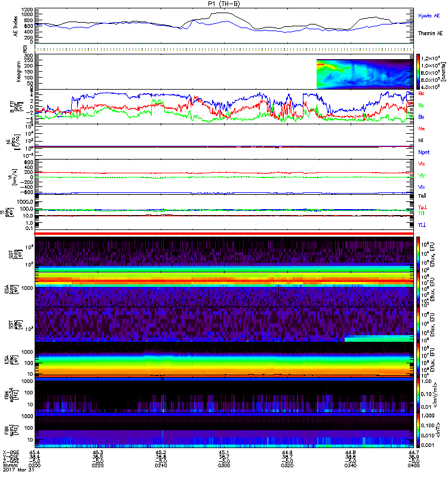Click the 0220 time tick label

click(97, 465)
